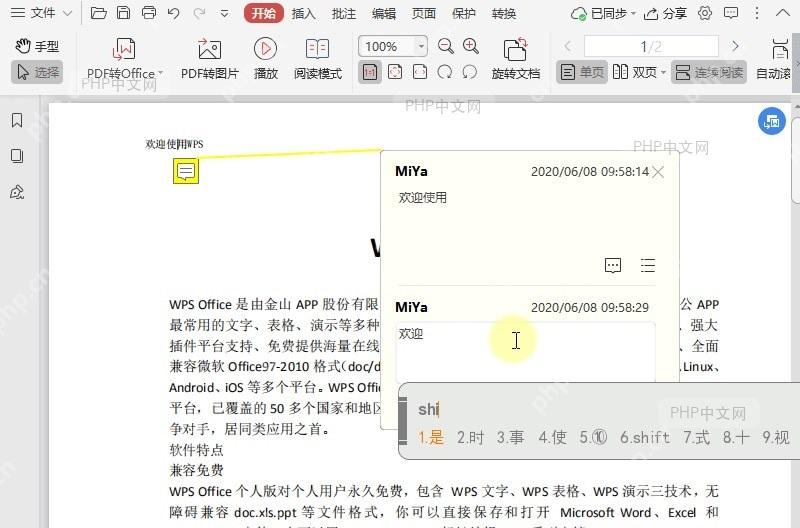
Task: Click the 已同步 cloud sync status
Action: (603, 14)
